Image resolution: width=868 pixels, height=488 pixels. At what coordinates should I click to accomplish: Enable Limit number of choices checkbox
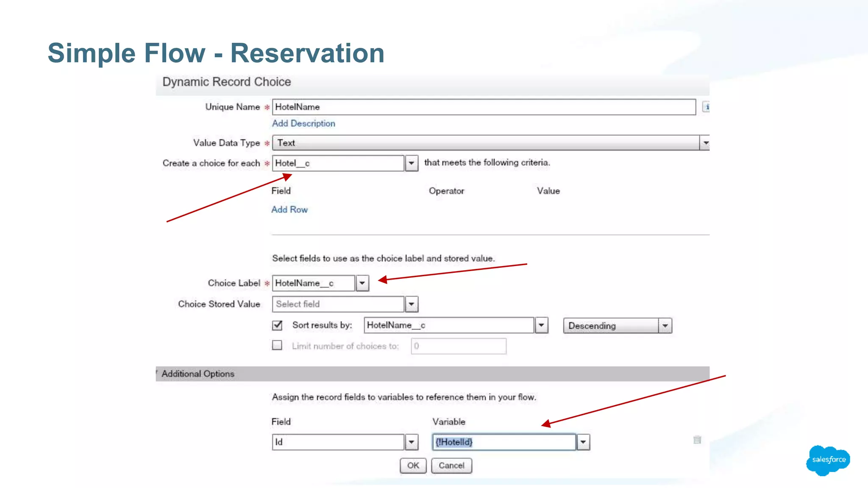[x=277, y=346]
